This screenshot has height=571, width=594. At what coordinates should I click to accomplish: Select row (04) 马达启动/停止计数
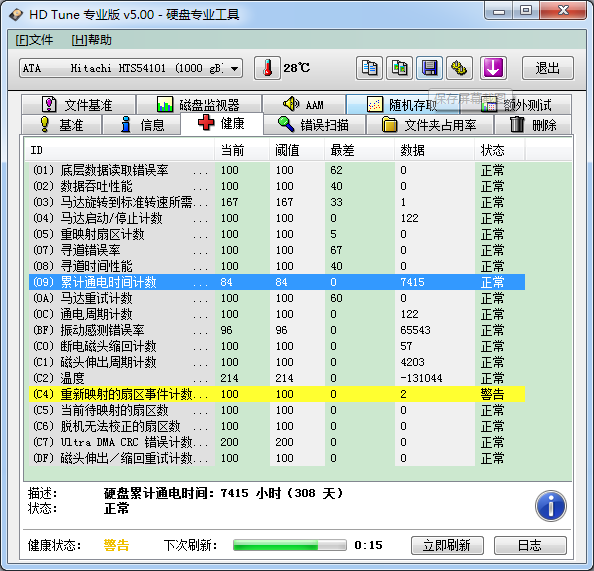tap(277, 218)
